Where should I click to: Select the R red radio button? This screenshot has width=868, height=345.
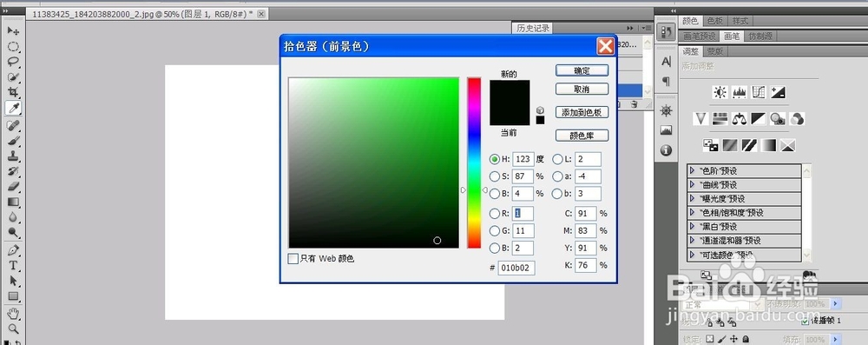495,214
